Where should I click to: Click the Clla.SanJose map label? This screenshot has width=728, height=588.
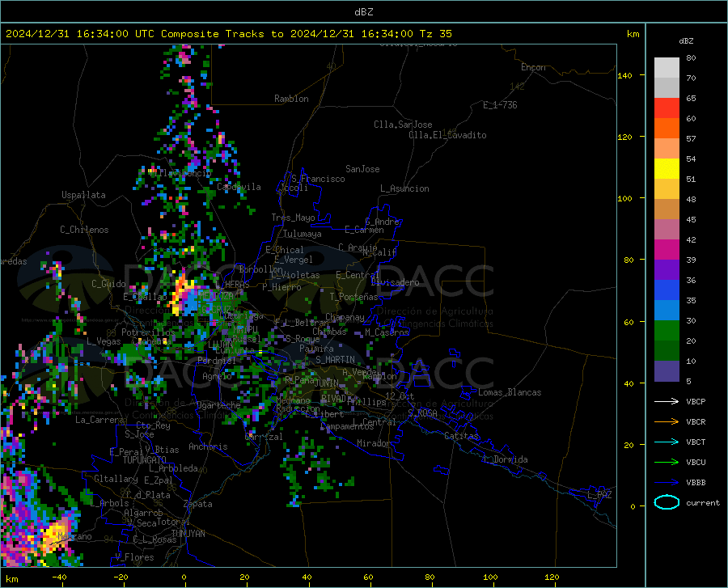coord(403,125)
